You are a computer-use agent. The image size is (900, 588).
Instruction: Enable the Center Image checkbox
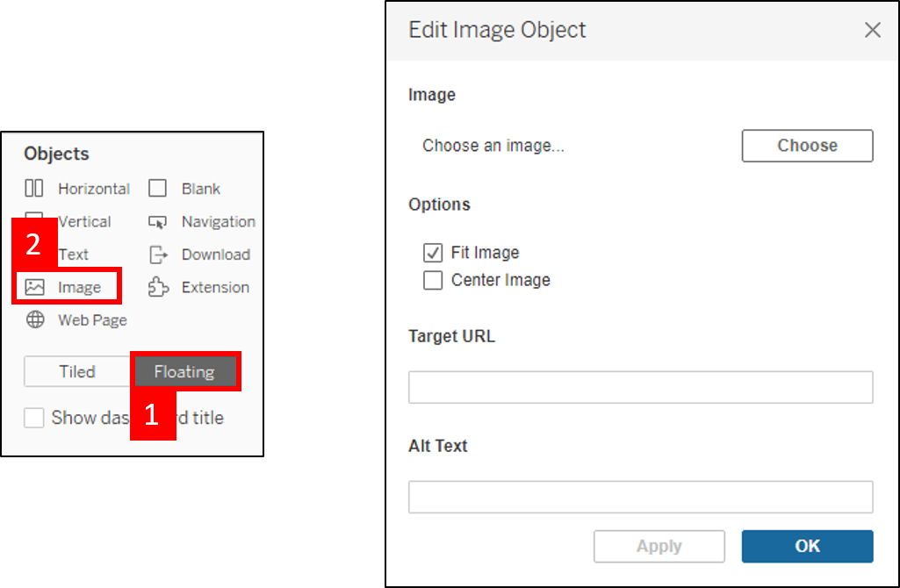click(433, 281)
